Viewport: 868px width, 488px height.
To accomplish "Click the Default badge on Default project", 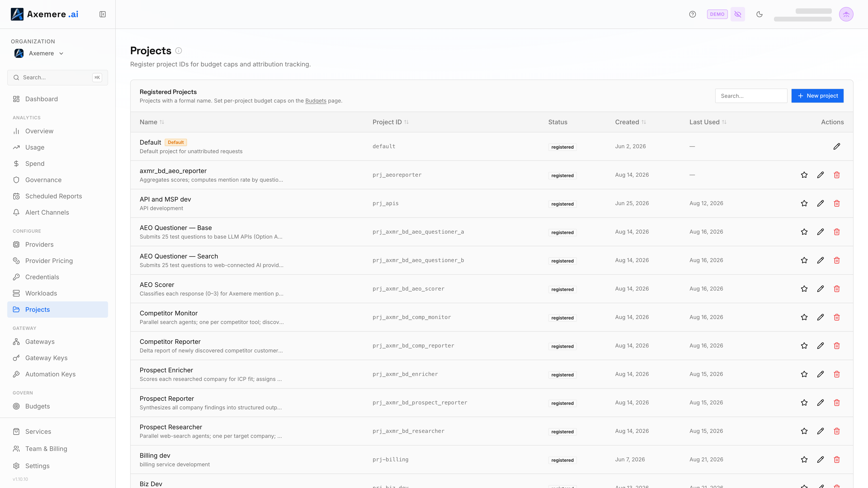I will 176,143.
